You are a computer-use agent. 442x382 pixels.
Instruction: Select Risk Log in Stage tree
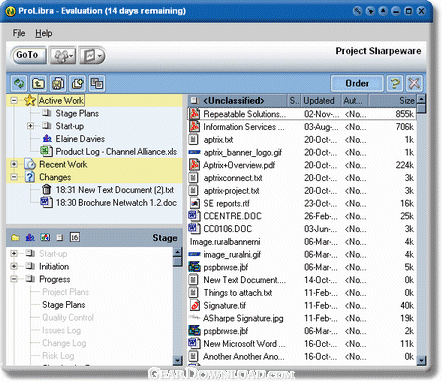point(58,356)
